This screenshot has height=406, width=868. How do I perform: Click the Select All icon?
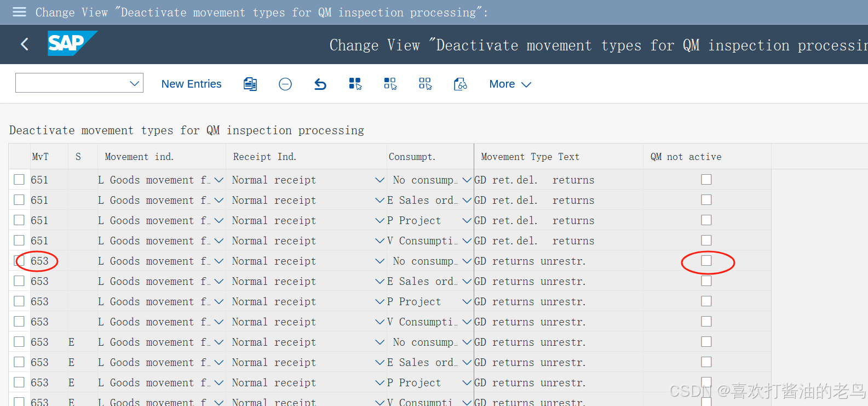pos(355,84)
